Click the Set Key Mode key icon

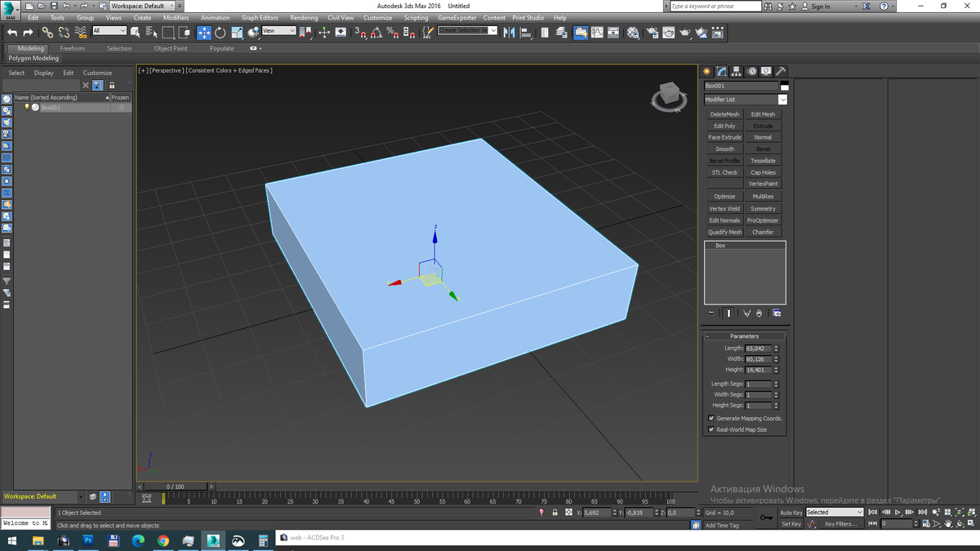pyautogui.click(x=766, y=518)
